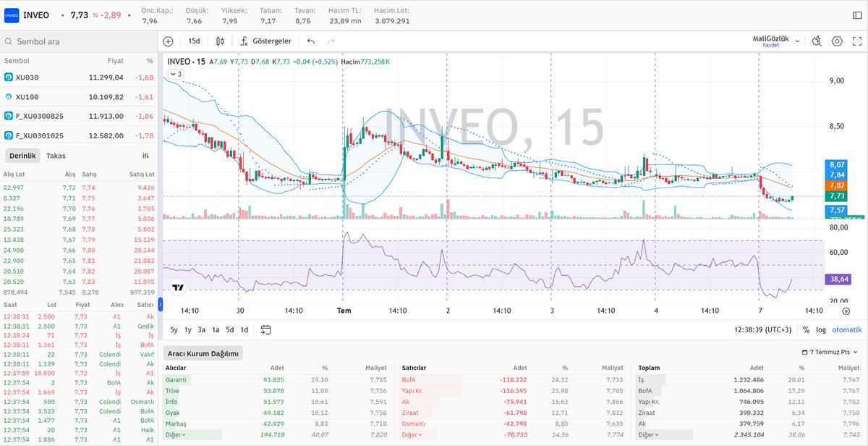The image size is (868, 446).
Task: Click the 7,82 orange price label
Action: 838,185
